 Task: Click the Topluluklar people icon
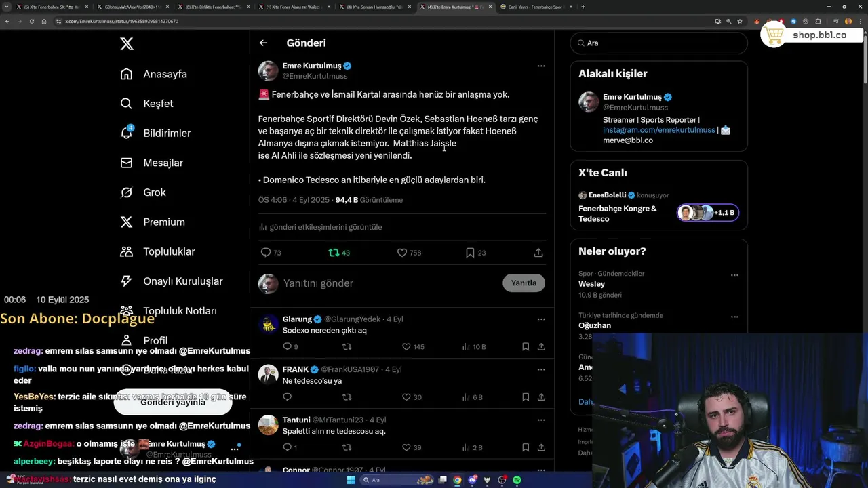[x=126, y=251]
